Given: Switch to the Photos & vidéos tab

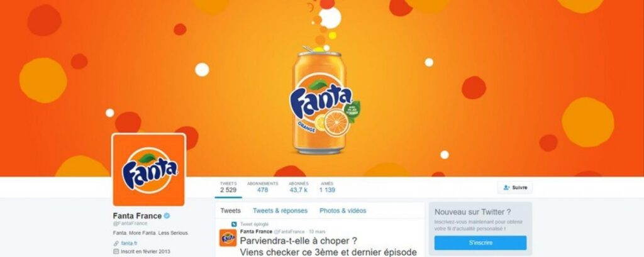Looking at the screenshot, I should pyautogui.click(x=343, y=211).
